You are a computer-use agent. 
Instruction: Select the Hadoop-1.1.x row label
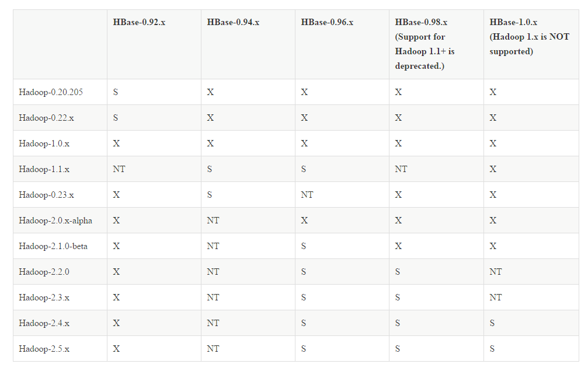[x=44, y=169]
